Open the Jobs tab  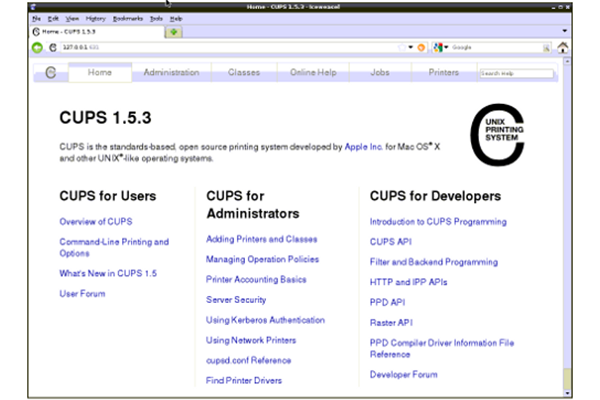(379, 73)
